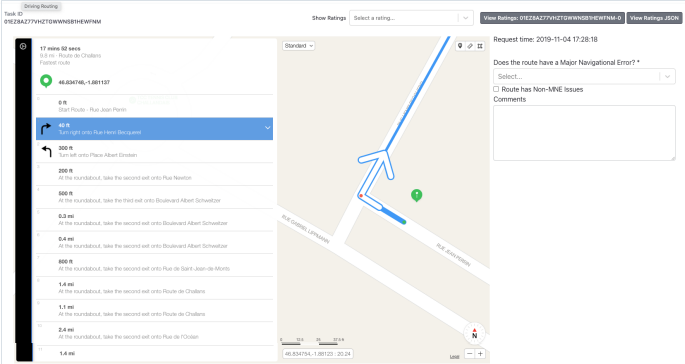This screenshot has height=364, width=685.
Task: Click the View Ratings JSON button
Action: (x=654, y=18)
